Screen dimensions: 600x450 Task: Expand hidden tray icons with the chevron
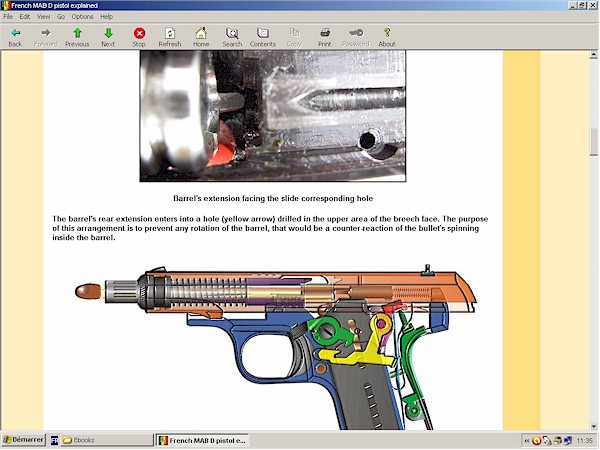[x=527, y=441]
